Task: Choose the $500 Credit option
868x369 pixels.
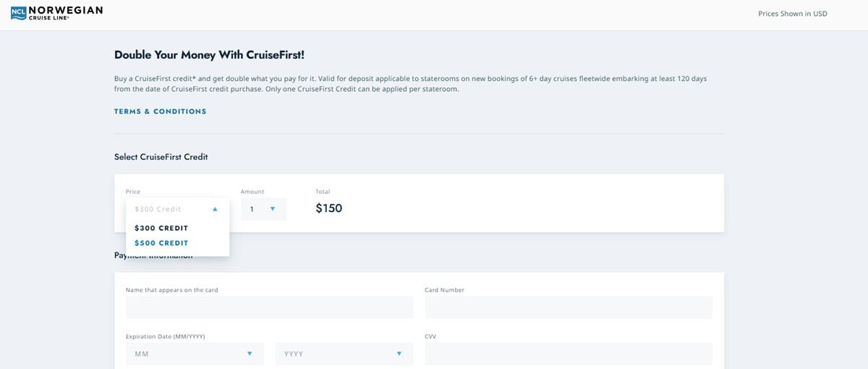Action: [161, 243]
